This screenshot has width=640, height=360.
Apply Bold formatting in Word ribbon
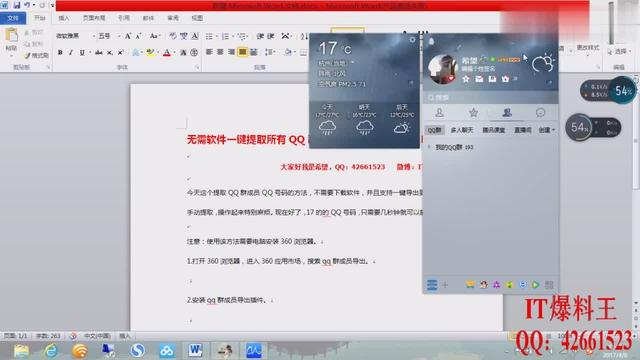pos(60,53)
